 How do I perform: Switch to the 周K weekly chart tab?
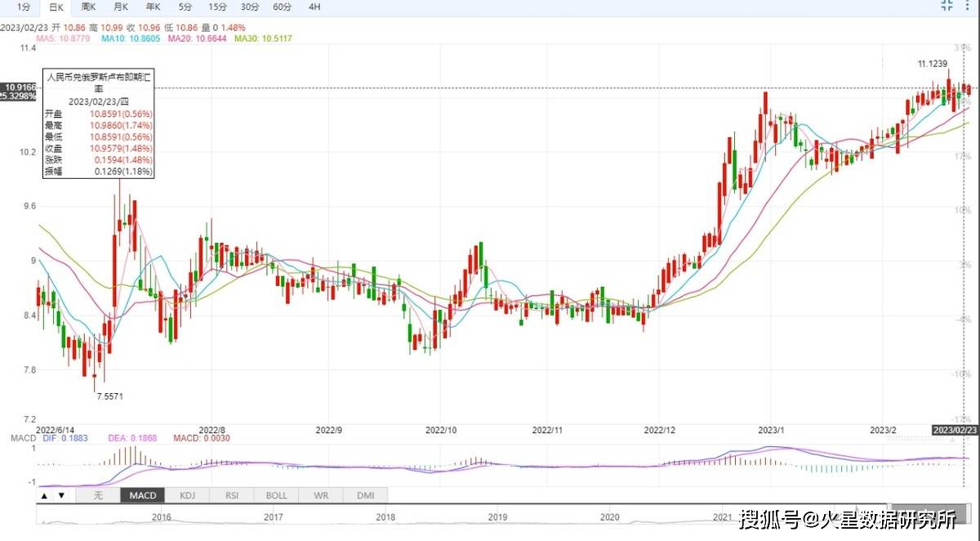(x=88, y=7)
